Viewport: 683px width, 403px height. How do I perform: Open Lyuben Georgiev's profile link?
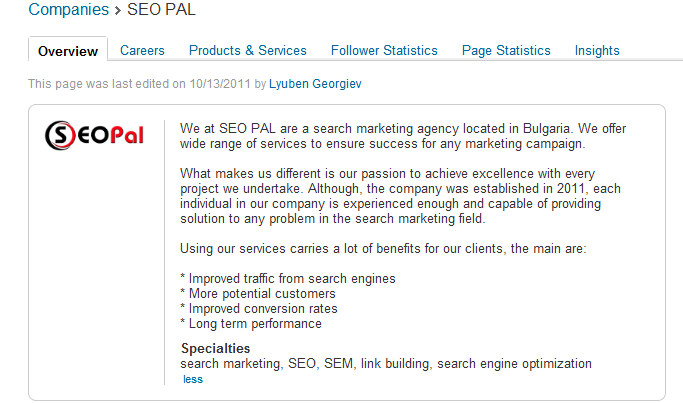315,84
